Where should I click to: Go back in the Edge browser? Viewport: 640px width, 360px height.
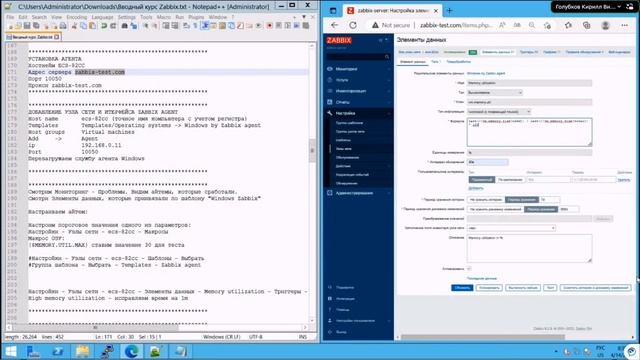pyautogui.click(x=335, y=25)
